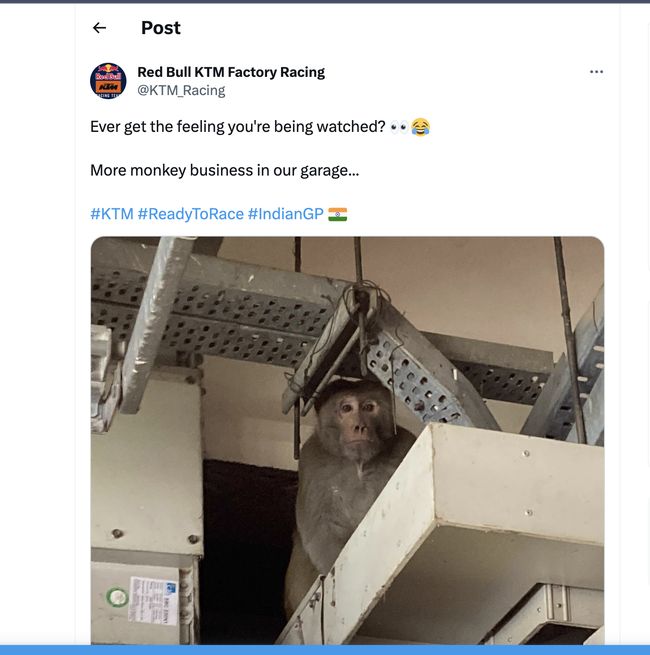Click the eyes emoji in the tweet
Image resolution: width=650 pixels, height=655 pixels.
pos(399,127)
